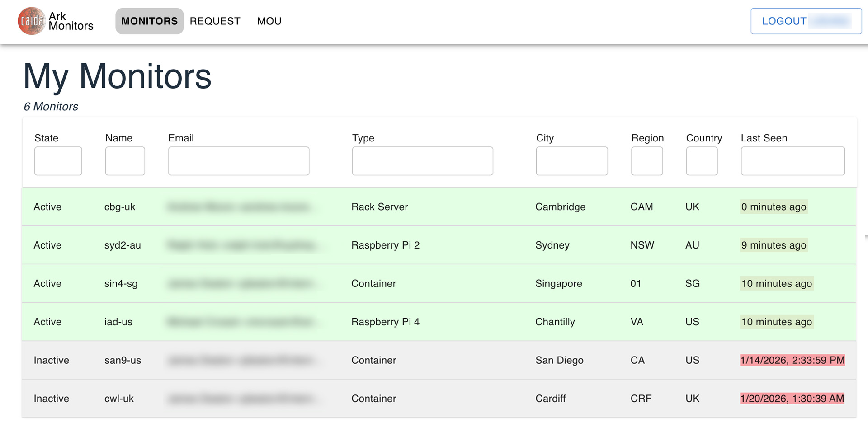Screen dimensions: 868x432
Task: Click the Cardiff city cell
Action: tap(551, 399)
